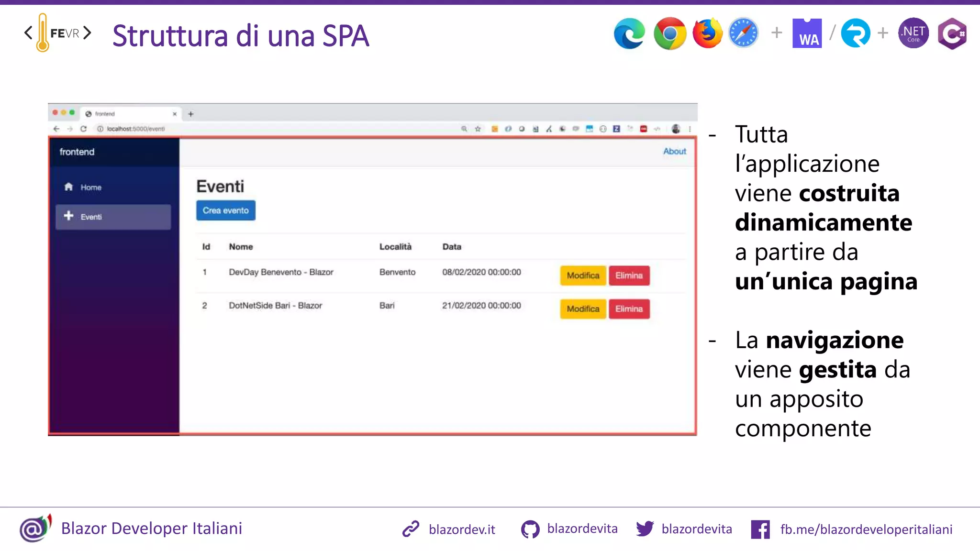The height and width of the screenshot is (551, 980).
Task: Click the C# hexagon logo
Action: 952,33
